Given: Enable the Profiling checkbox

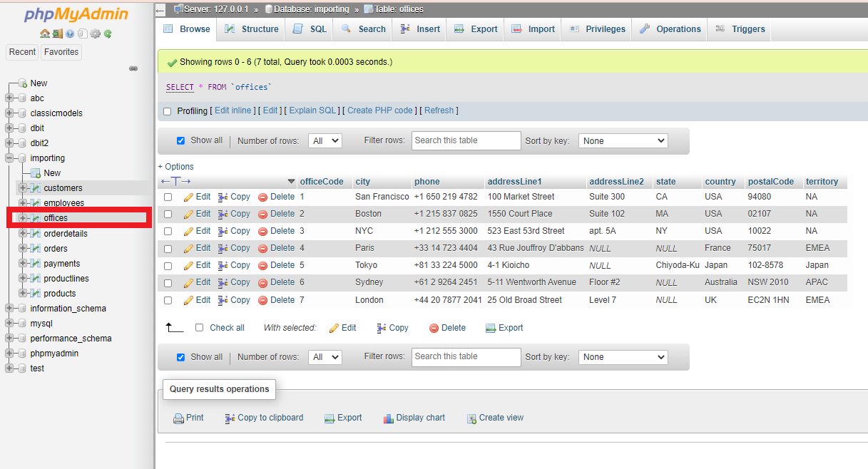Looking at the screenshot, I should coord(169,110).
